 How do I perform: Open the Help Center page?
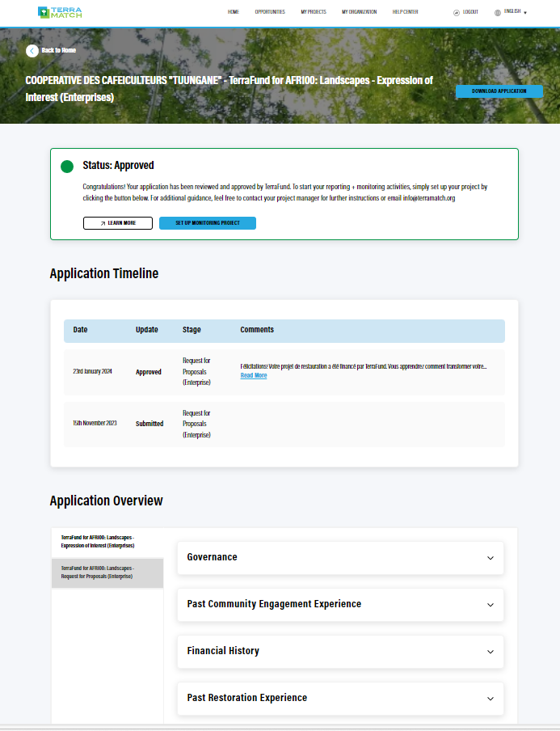click(x=406, y=12)
